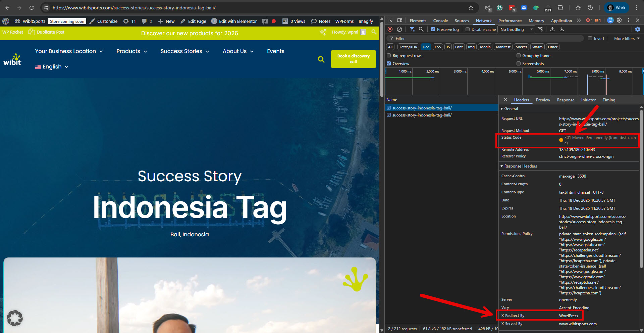The width and height of the screenshot is (644, 333).
Task: Click in the network Filter input field
Action: coord(486,39)
